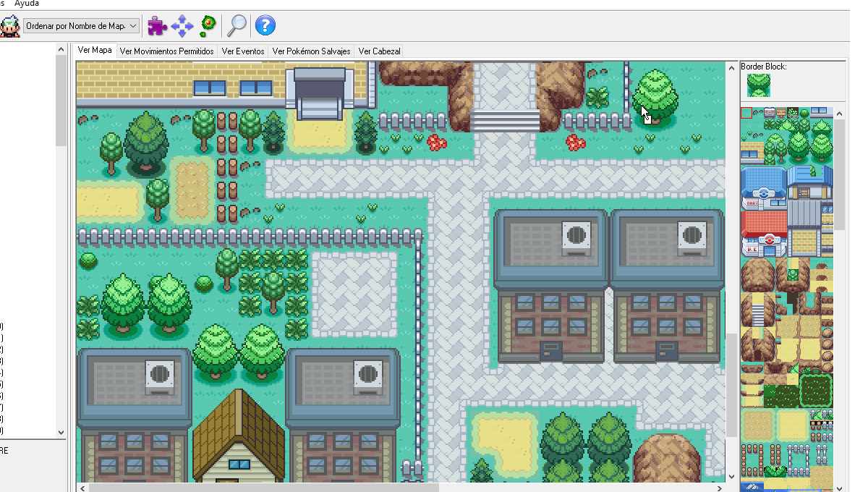Click the purple puzzle piece toolbar icon

pyautogui.click(x=157, y=26)
